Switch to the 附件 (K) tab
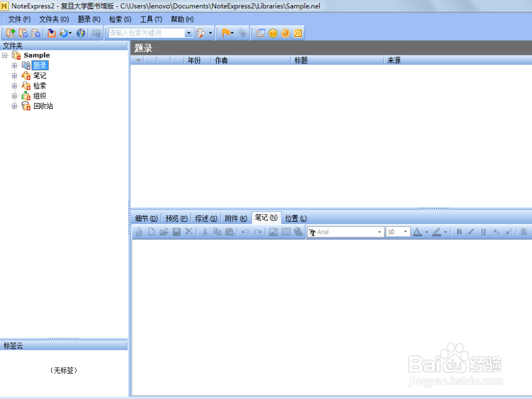The image size is (532, 399). click(x=236, y=218)
